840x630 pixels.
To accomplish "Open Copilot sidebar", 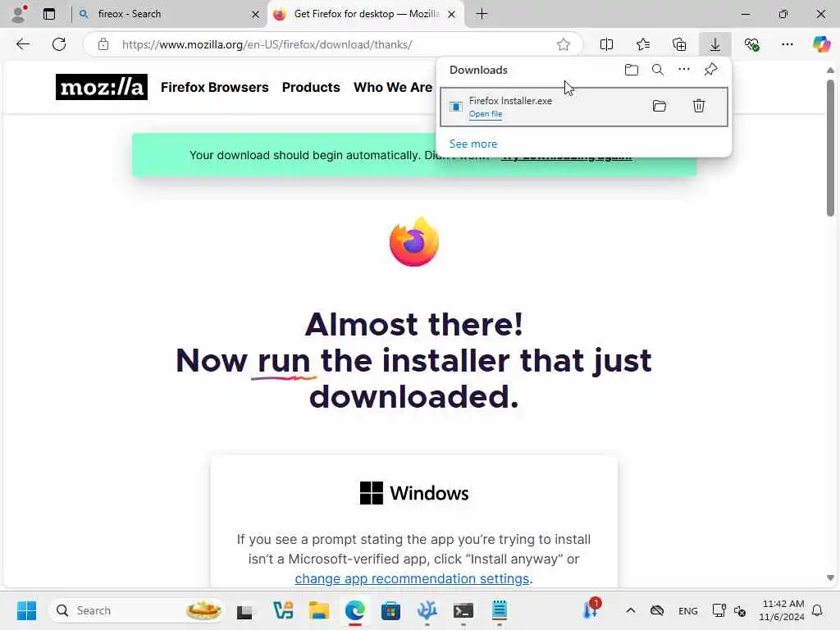I will (x=821, y=44).
